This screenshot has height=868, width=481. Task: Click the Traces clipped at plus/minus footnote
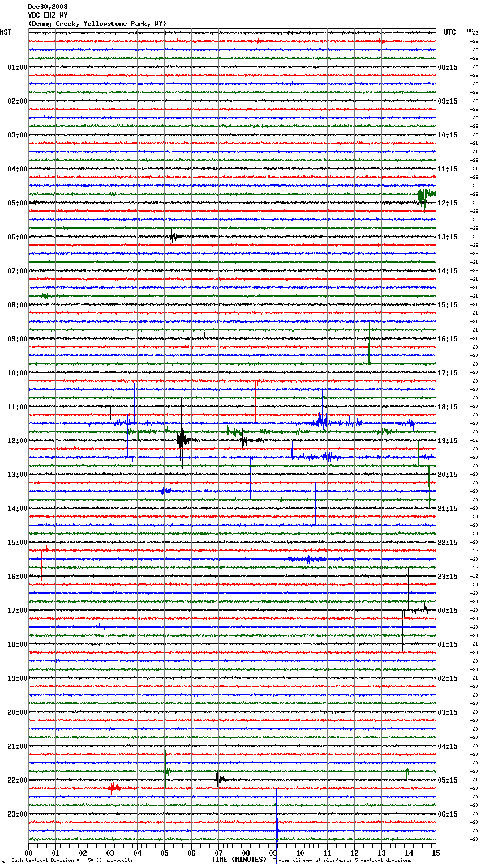342,860
